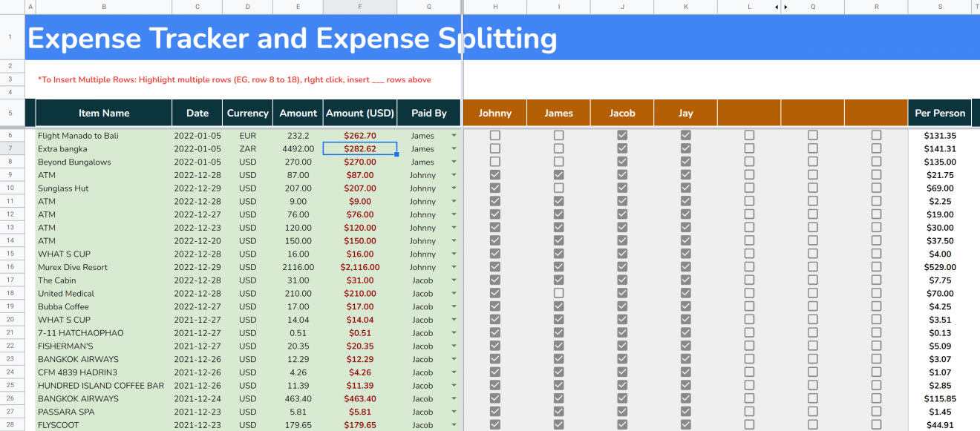Click the fill handle on selected cell F7
The height and width of the screenshot is (431, 980).
pyautogui.click(x=396, y=156)
